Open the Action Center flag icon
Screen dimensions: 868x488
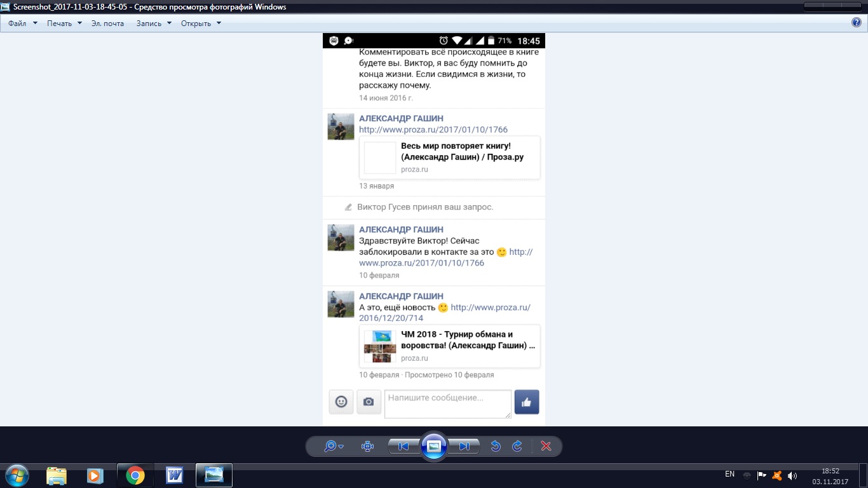pos(762,475)
